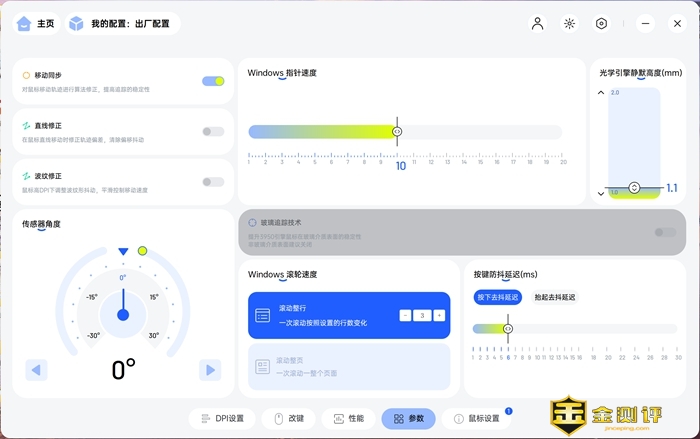The width and height of the screenshot is (700, 439).
Task: Click the up arrow for lift-off height
Action: point(601,93)
